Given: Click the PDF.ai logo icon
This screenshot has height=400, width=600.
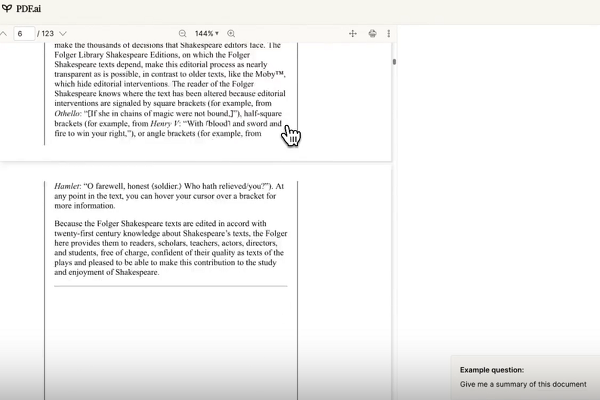Looking at the screenshot, I should (7, 8).
